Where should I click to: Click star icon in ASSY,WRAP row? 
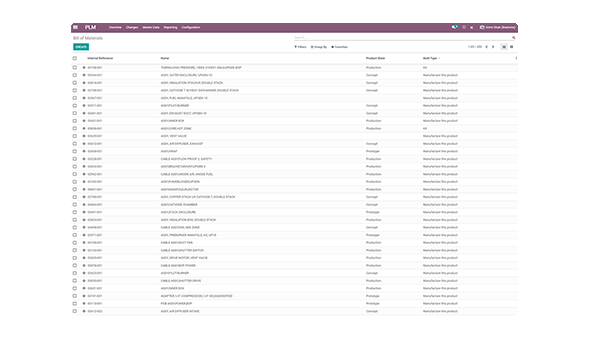click(84, 151)
